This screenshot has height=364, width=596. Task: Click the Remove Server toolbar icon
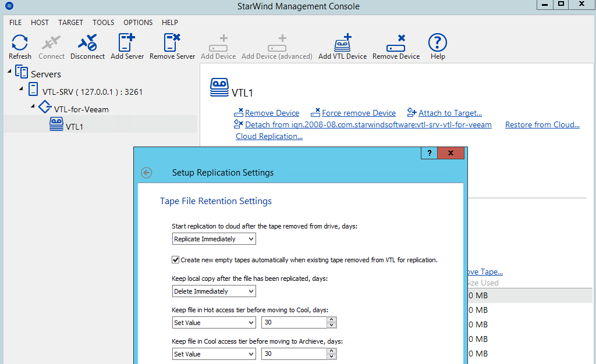(172, 46)
